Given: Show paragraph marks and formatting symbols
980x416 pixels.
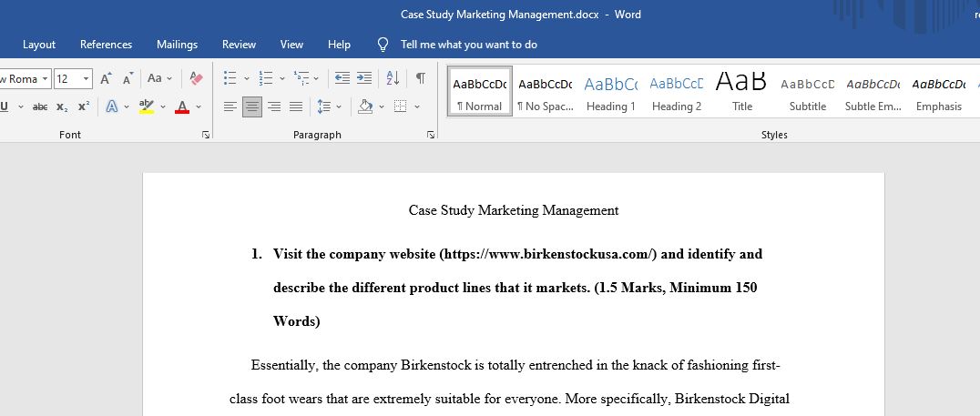Looking at the screenshot, I should (x=421, y=78).
